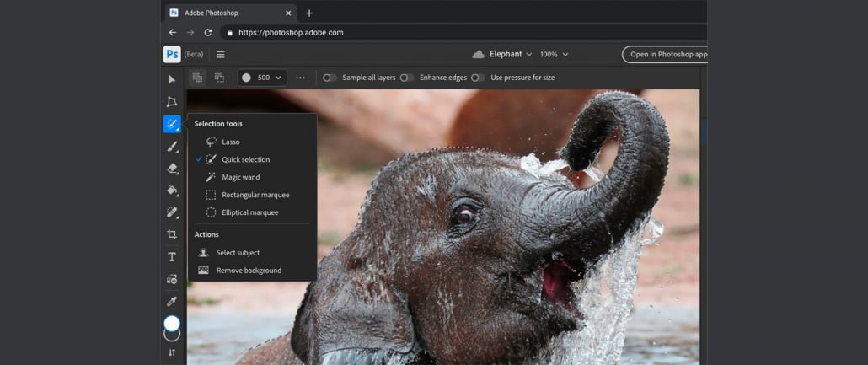868x365 pixels.
Task: Choose Rectangular marquee tool
Action: (253, 195)
